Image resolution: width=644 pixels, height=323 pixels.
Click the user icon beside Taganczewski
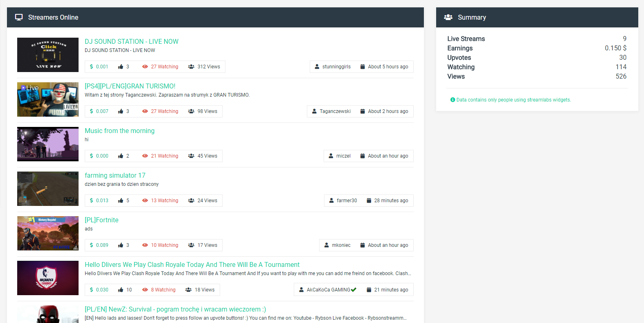(314, 111)
